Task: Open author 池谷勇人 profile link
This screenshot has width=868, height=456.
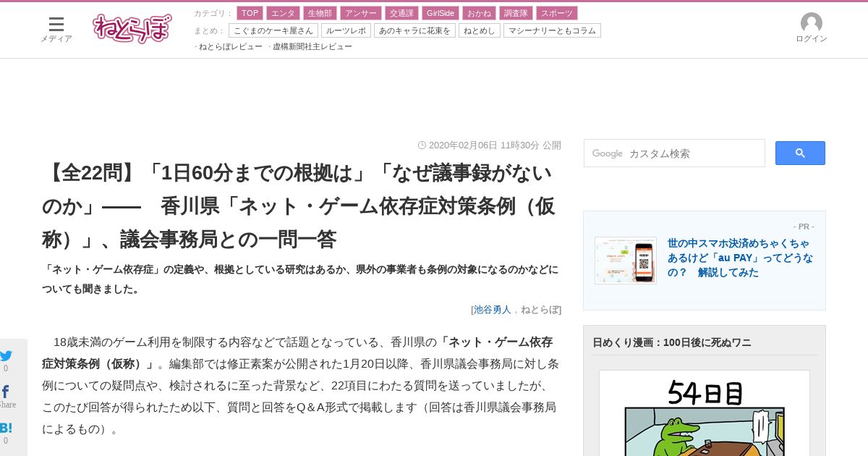Action: pos(493,309)
